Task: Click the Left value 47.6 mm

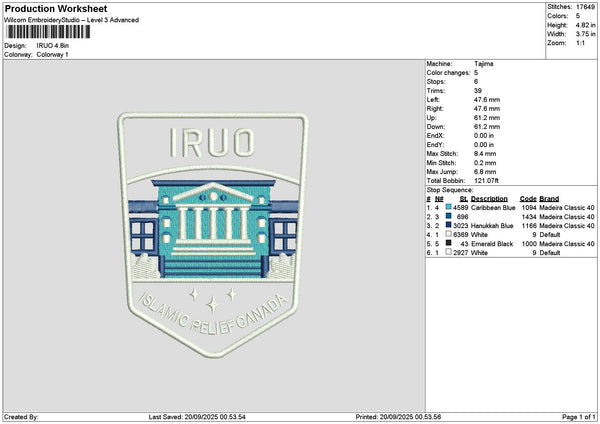Action: click(487, 100)
